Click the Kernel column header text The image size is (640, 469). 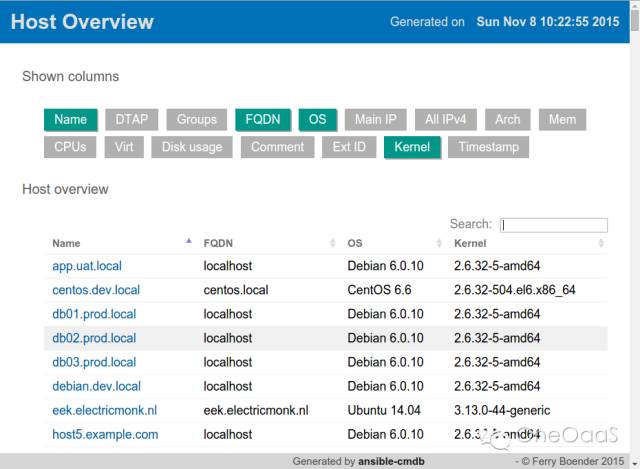click(470, 244)
